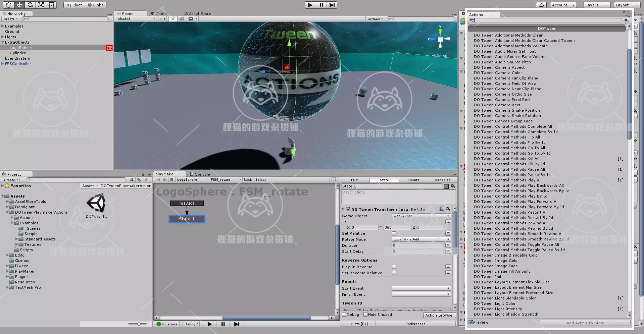
Task: Enable the Set Reverse Relative checkbox
Action: (394, 273)
